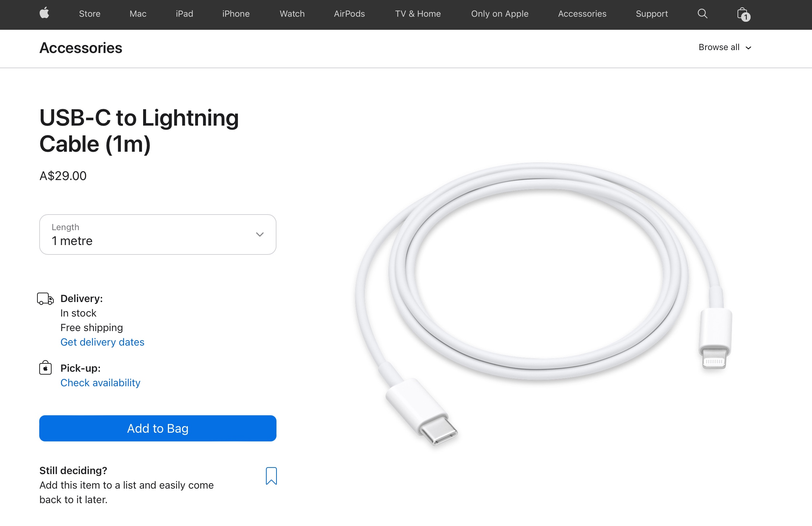Navigate to Only on Apple

pyautogui.click(x=500, y=14)
